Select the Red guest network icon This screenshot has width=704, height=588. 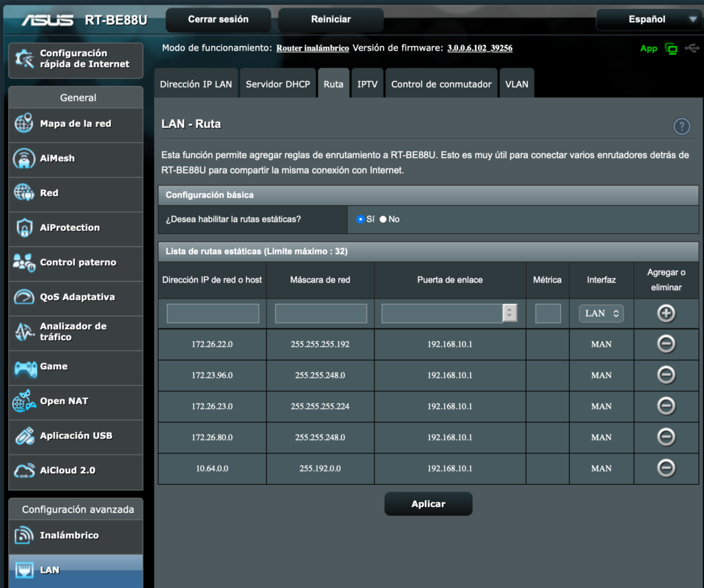[x=24, y=193]
